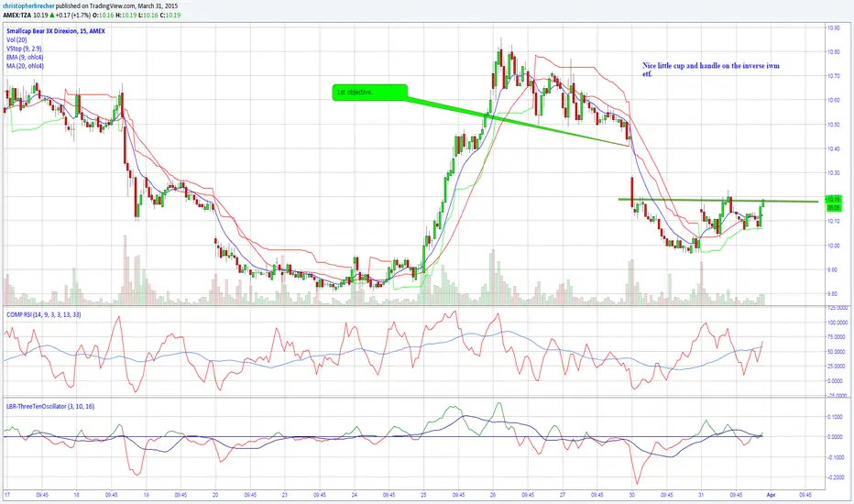Viewport: 854px width, 504px height.
Task: Click the 25.0000 RSI scale label
Action: click(838, 367)
